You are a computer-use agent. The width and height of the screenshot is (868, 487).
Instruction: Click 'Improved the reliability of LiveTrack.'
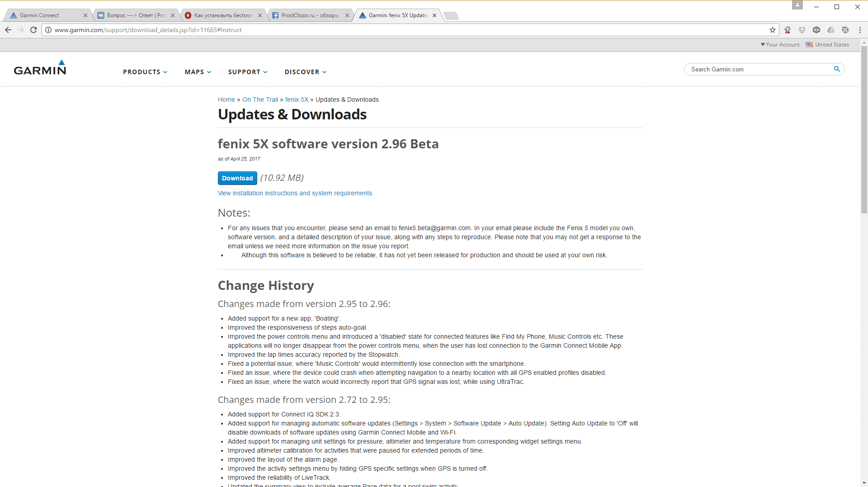[279, 478]
